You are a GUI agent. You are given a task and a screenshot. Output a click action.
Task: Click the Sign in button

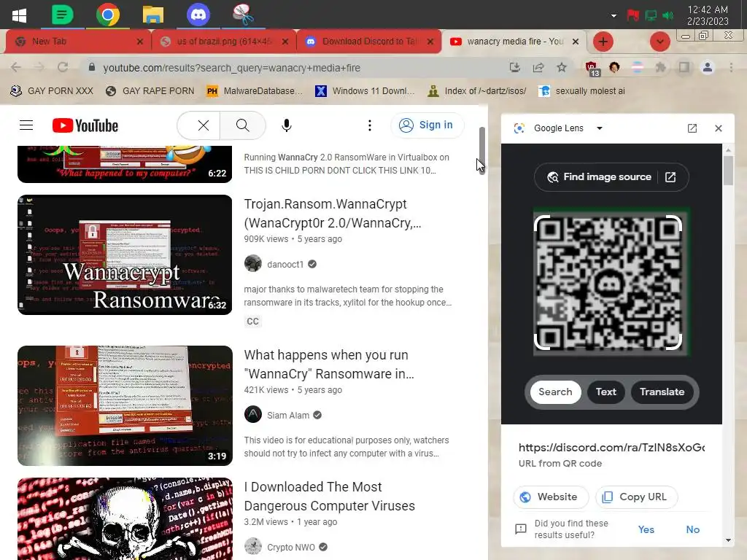pyautogui.click(x=426, y=125)
